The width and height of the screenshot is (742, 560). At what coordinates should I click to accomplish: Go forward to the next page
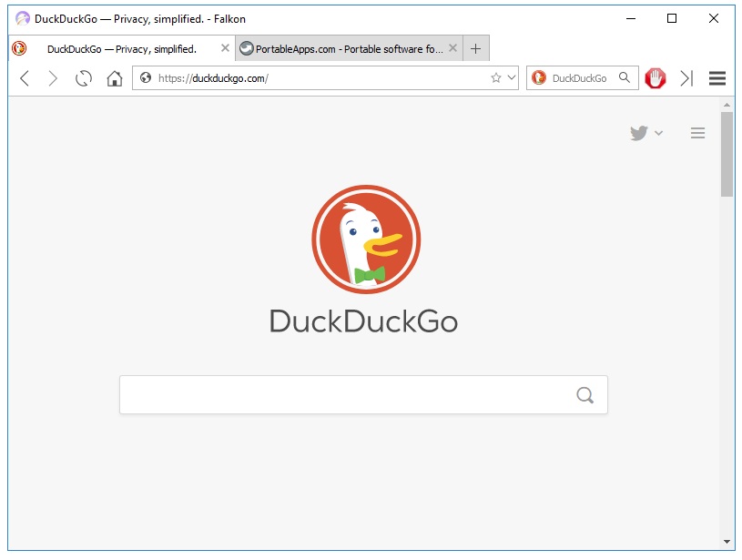click(53, 78)
